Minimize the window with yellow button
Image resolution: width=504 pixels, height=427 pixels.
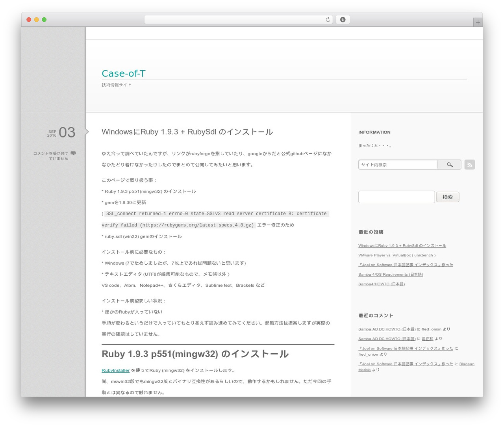(x=37, y=20)
